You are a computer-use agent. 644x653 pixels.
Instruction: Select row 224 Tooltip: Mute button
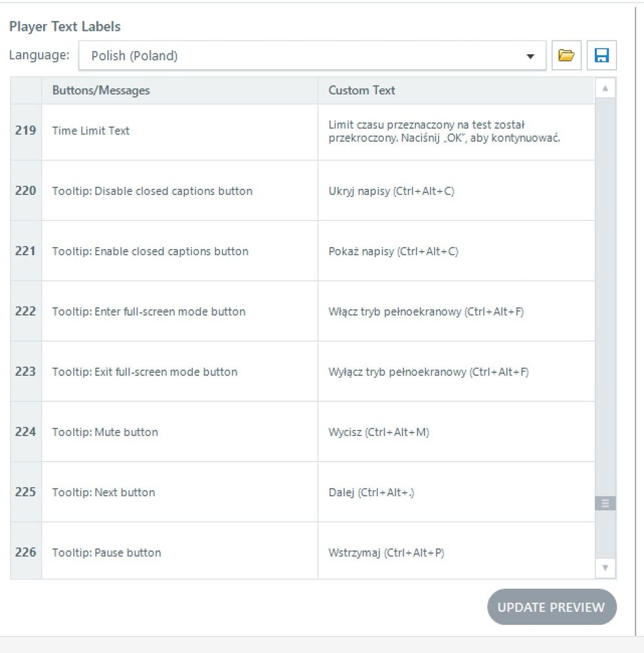tap(105, 432)
